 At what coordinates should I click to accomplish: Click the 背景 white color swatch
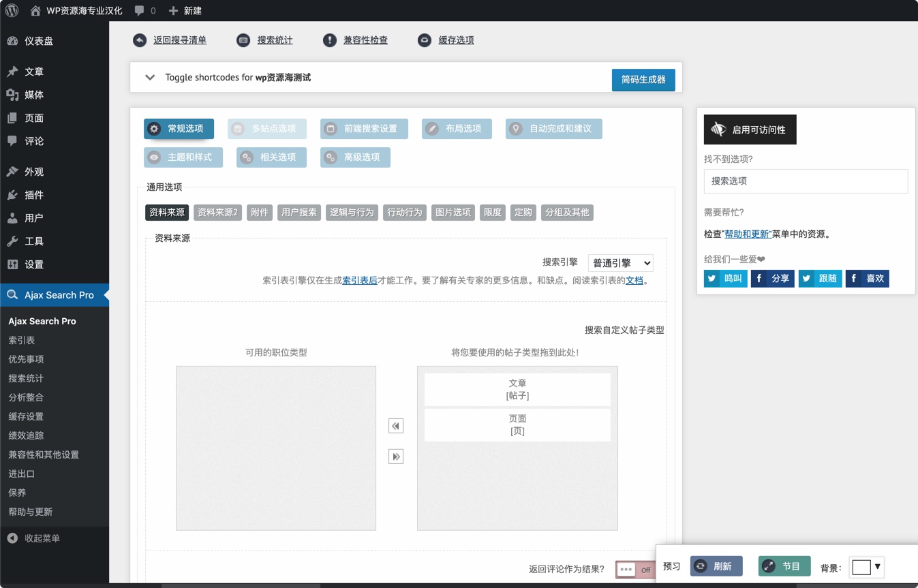click(x=861, y=567)
